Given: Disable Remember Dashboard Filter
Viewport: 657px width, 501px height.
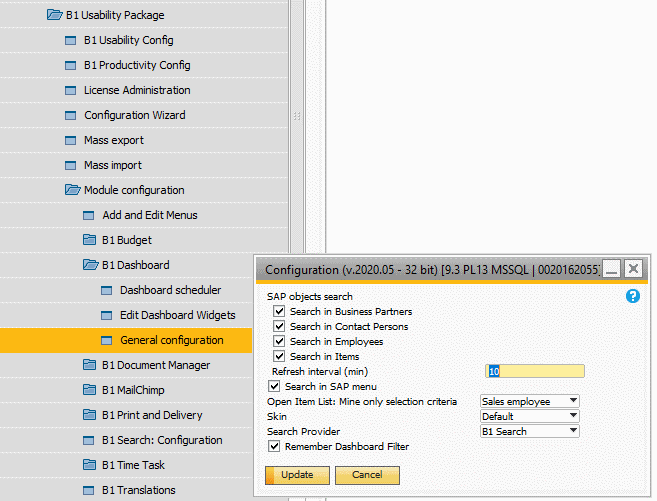Looking at the screenshot, I should (x=274, y=446).
